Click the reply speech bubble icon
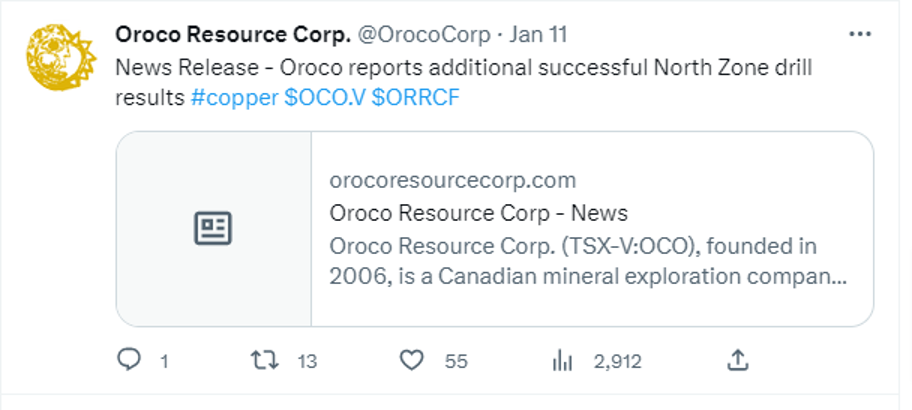 [x=129, y=361]
